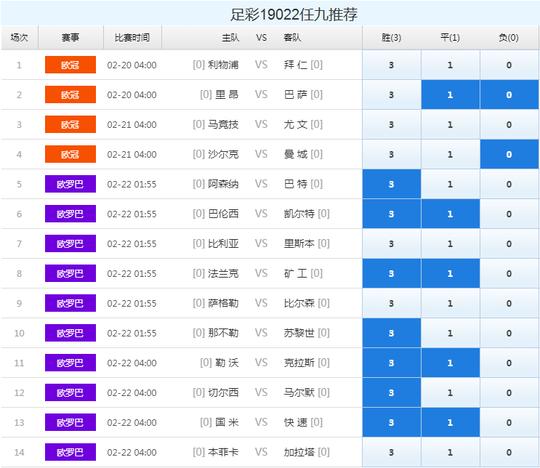This screenshot has width=540, height=468.
Task: Click match time 02-21 04:00 in row 3
Action: (132, 125)
